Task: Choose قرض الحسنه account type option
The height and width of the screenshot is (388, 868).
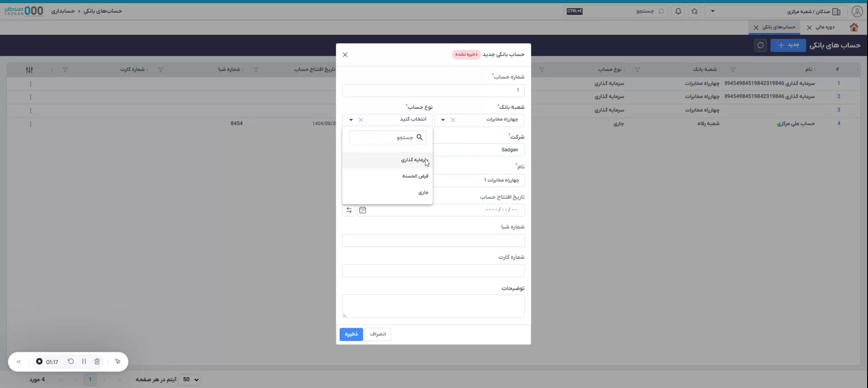Action: (x=387, y=176)
